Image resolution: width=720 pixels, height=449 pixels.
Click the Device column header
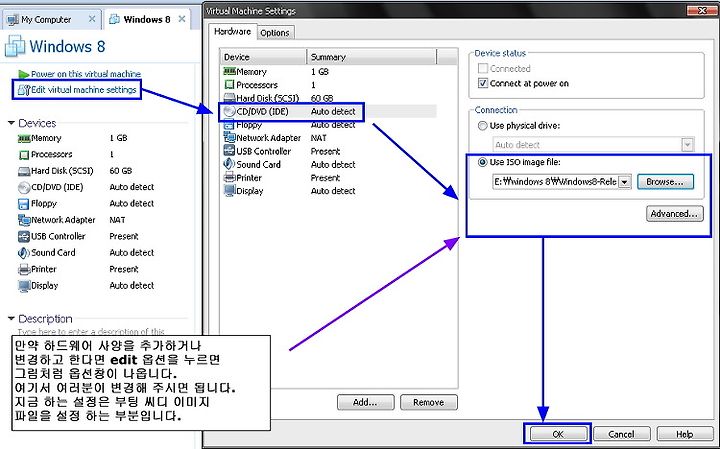tap(263, 57)
